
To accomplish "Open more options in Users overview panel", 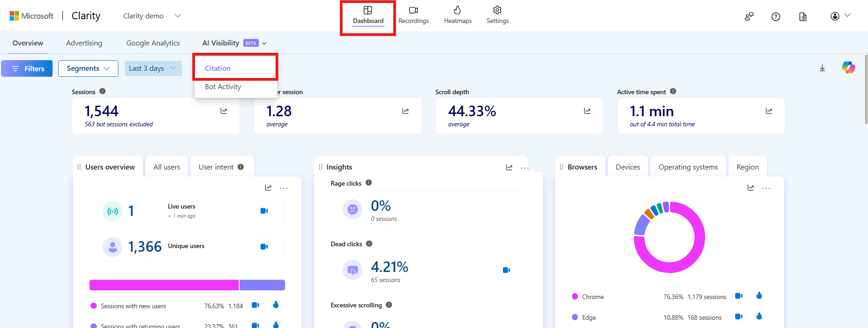I will (x=284, y=188).
